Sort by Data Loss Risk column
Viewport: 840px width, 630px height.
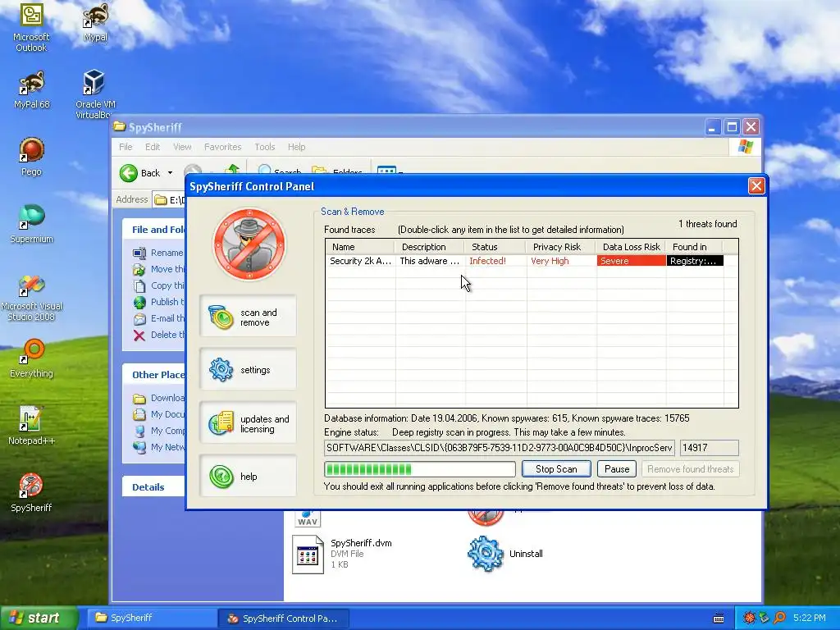[631, 247]
